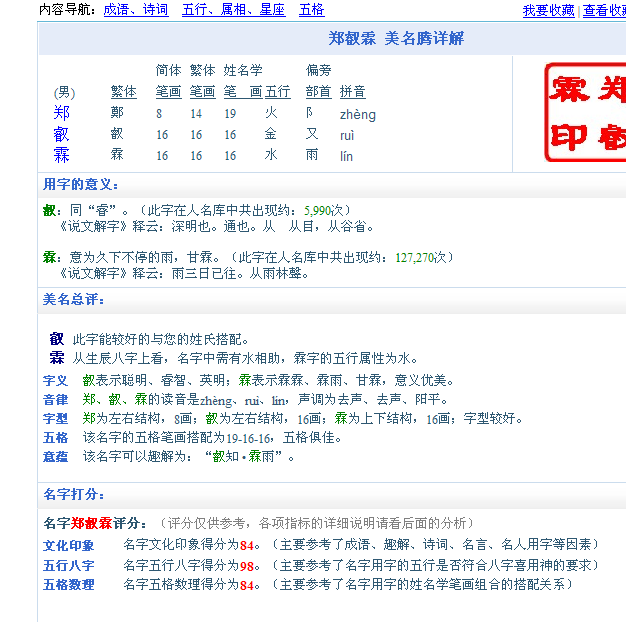
Task: Click the 音律 label in 美名总评
Action: point(55,400)
